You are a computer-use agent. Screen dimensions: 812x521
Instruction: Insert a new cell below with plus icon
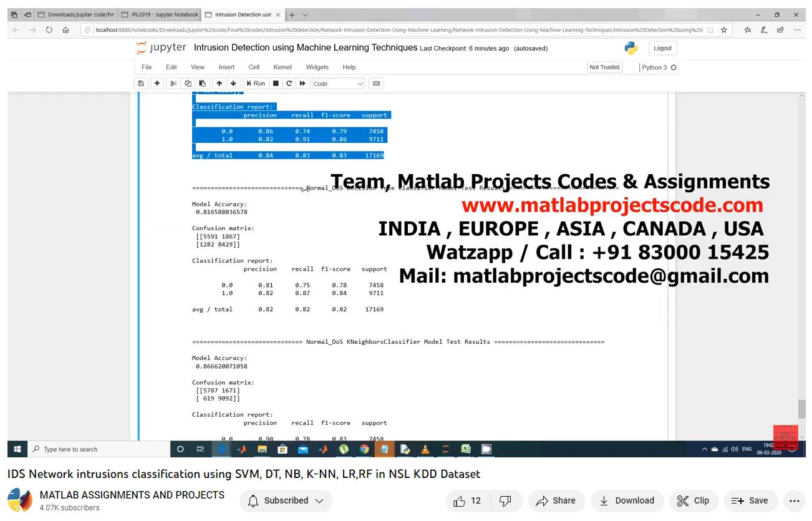157,84
